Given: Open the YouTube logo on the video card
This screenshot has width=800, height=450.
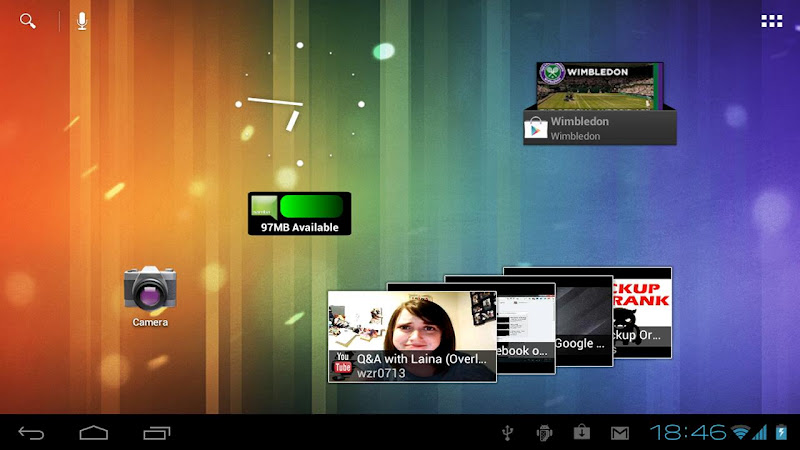Looking at the screenshot, I should pos(342,364).
